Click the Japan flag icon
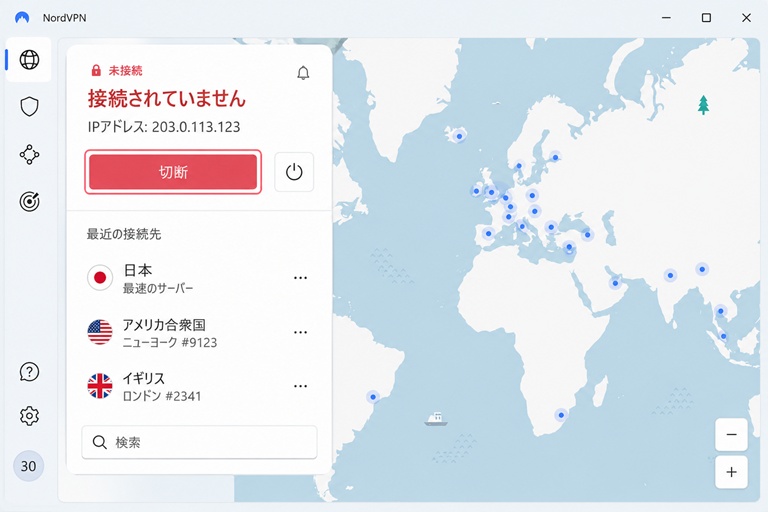 click(100, 278)
